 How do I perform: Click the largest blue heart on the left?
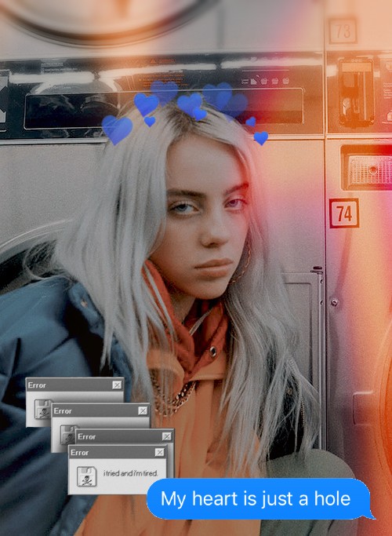117,129
